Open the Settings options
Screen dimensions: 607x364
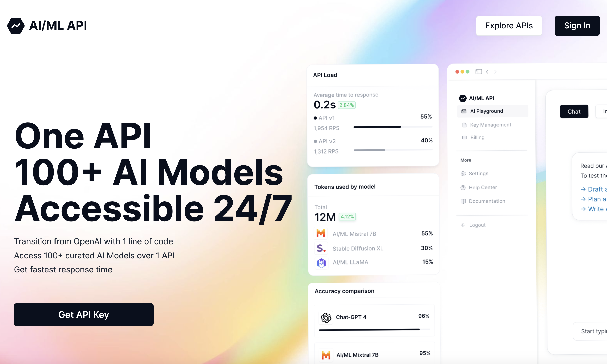coord(478,173)
